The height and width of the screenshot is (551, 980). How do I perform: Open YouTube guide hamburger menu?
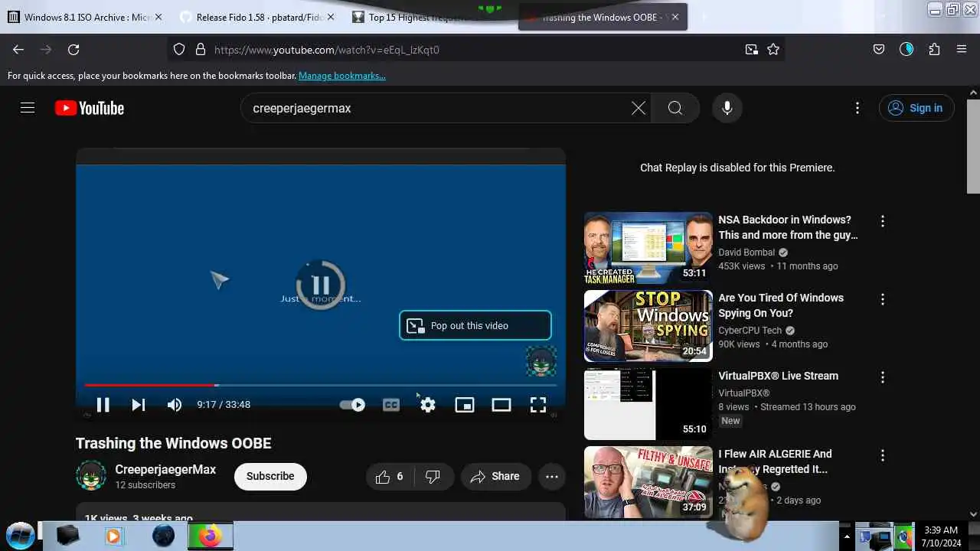click(x=28, y=108)
